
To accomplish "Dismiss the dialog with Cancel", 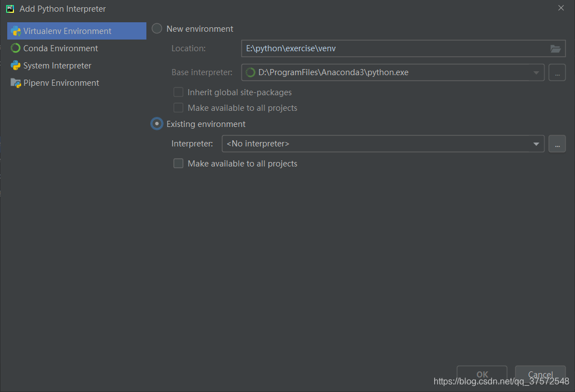I will 540,374.
